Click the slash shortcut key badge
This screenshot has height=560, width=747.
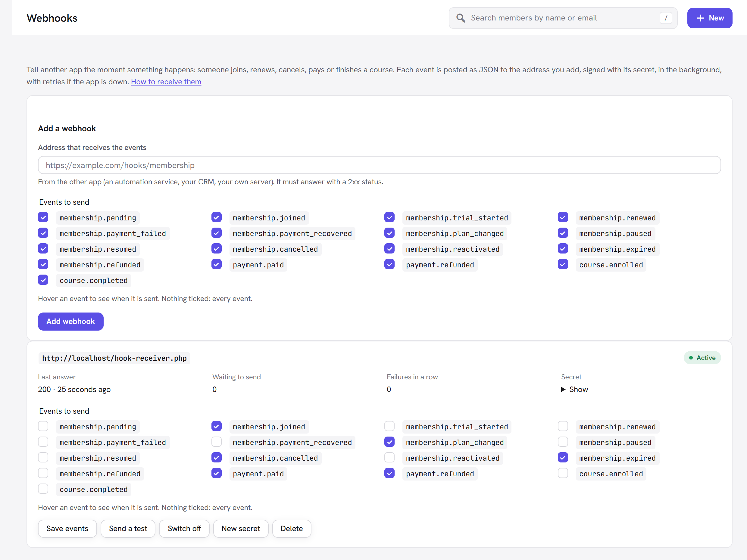(666, 18)
